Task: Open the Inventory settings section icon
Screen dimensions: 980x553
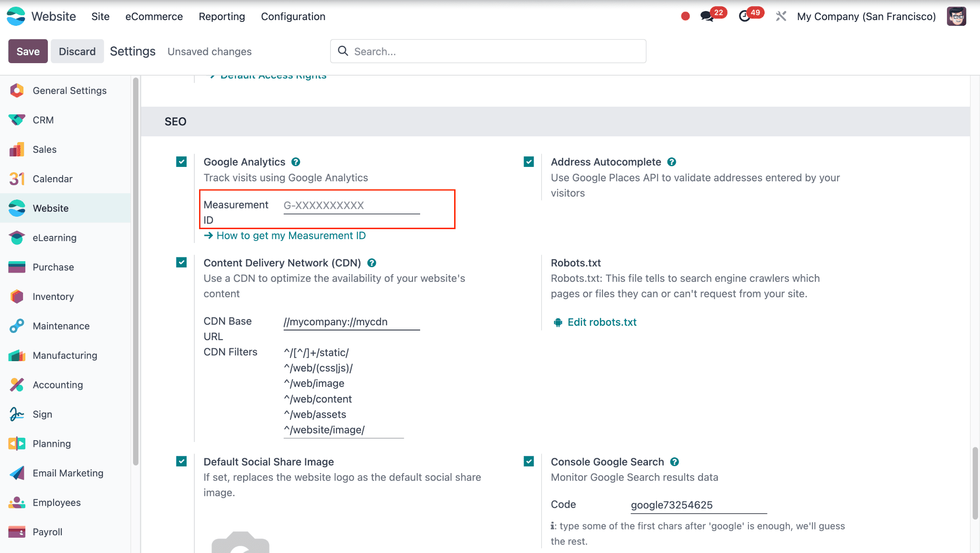Action: [x=17, y=297]
